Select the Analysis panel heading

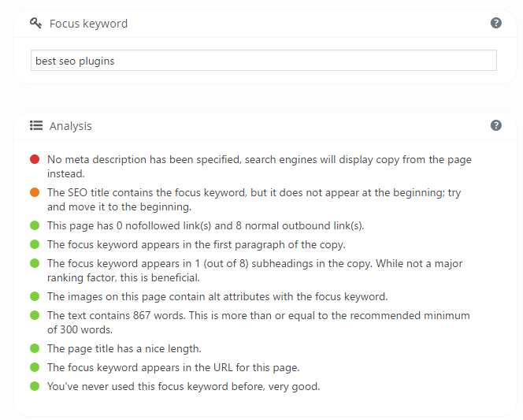click(70, 126)
